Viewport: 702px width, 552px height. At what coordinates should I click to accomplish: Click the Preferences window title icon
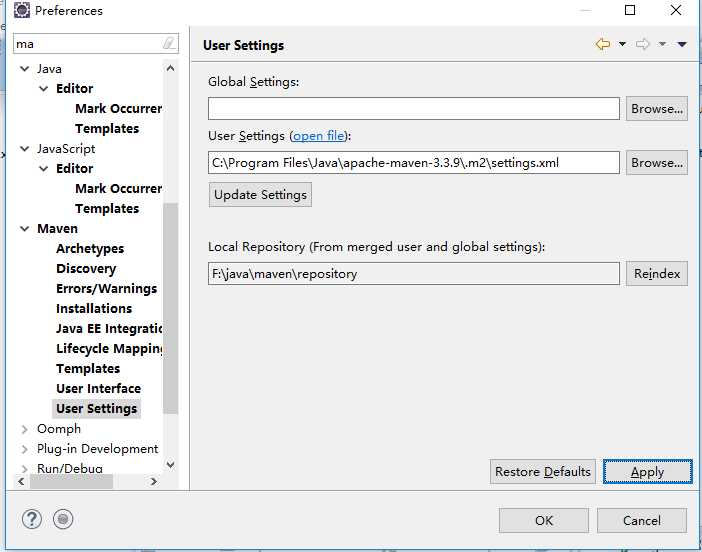point(21,10)
